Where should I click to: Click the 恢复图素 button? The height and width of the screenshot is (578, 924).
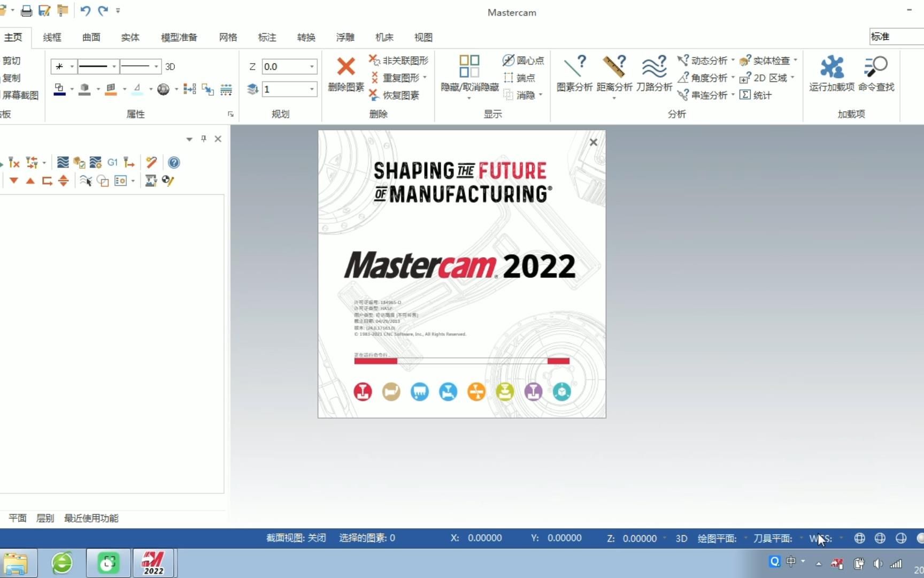coord(394,95)
